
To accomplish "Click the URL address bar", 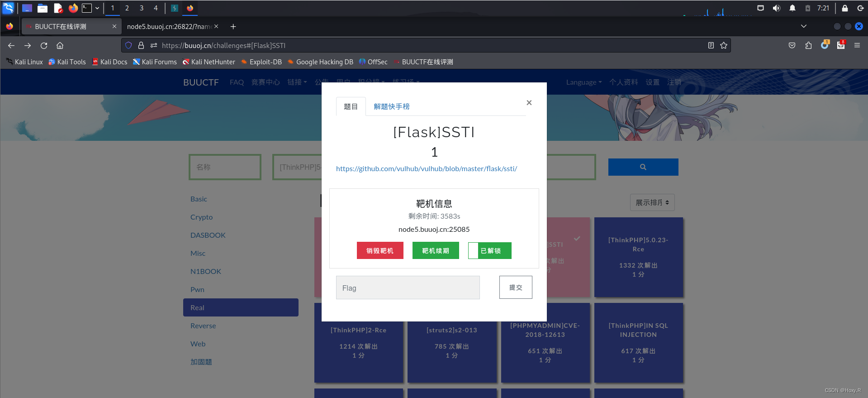I will tap(426, 45).
